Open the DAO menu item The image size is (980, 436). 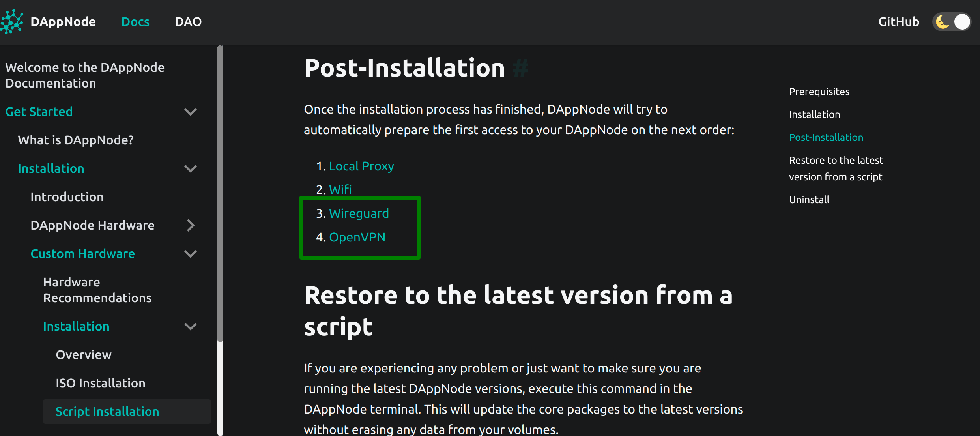coord(188,22)
